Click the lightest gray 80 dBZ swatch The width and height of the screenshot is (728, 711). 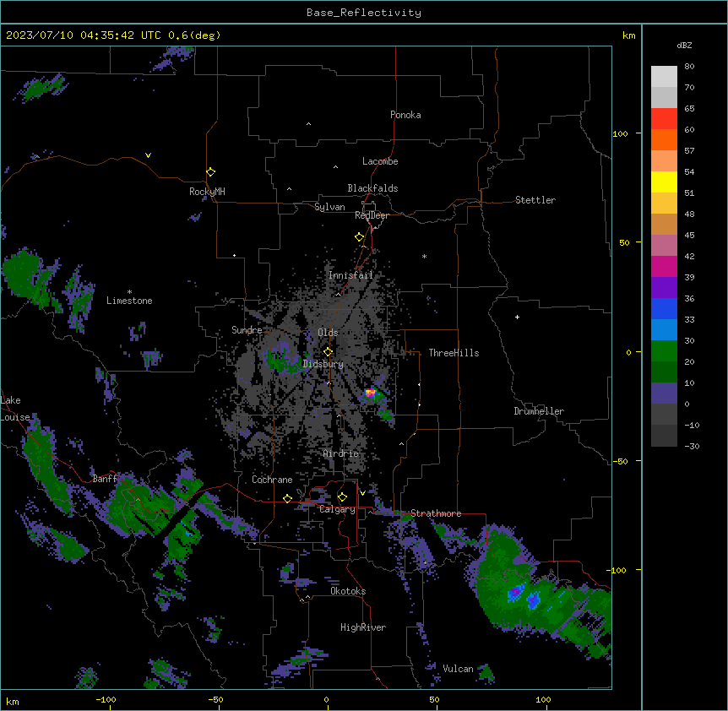point(664,76)
